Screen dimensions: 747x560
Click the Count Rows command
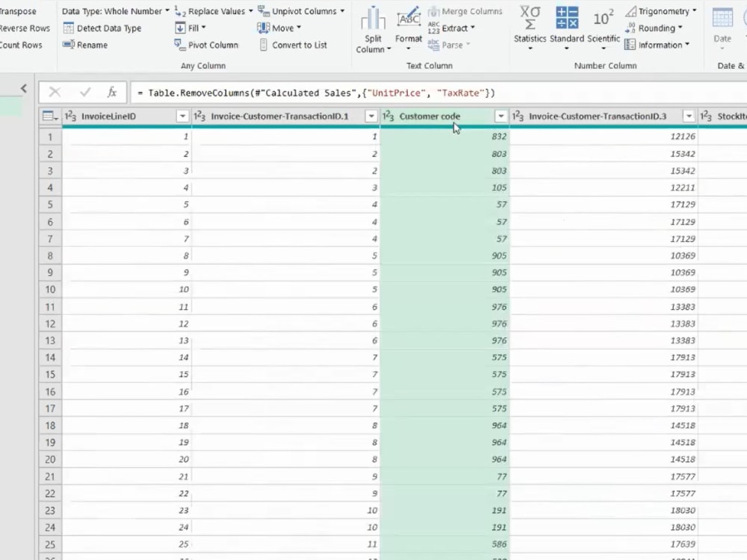click(x=21, y=45)
